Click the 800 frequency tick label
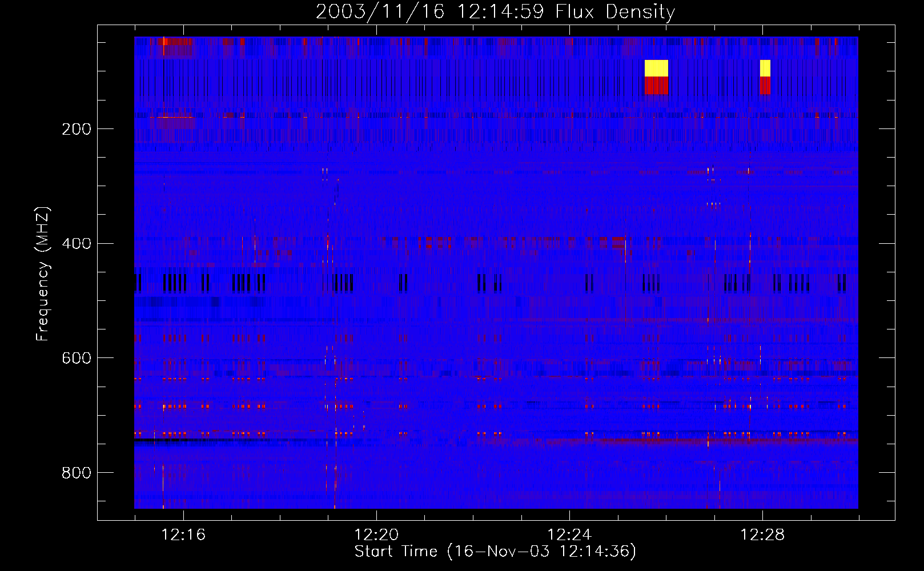This screenshot has width=924, height=571. tap(77, 473)
